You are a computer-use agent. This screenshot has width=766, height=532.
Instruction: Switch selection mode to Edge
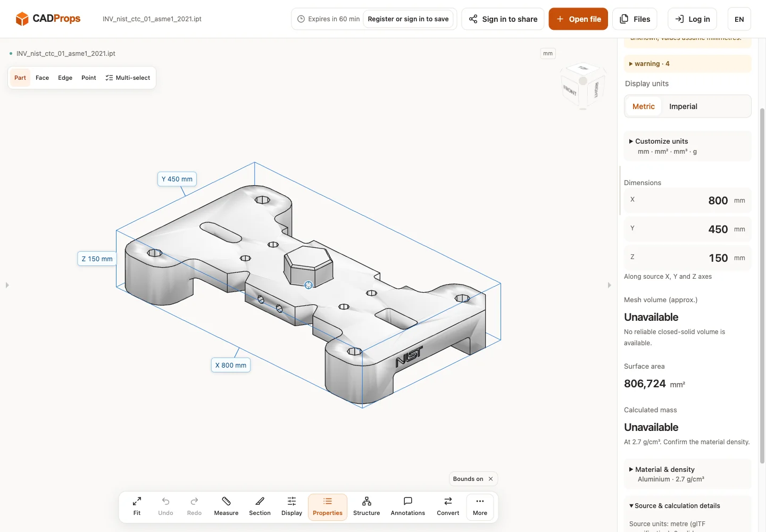click(x=65, y=78)
